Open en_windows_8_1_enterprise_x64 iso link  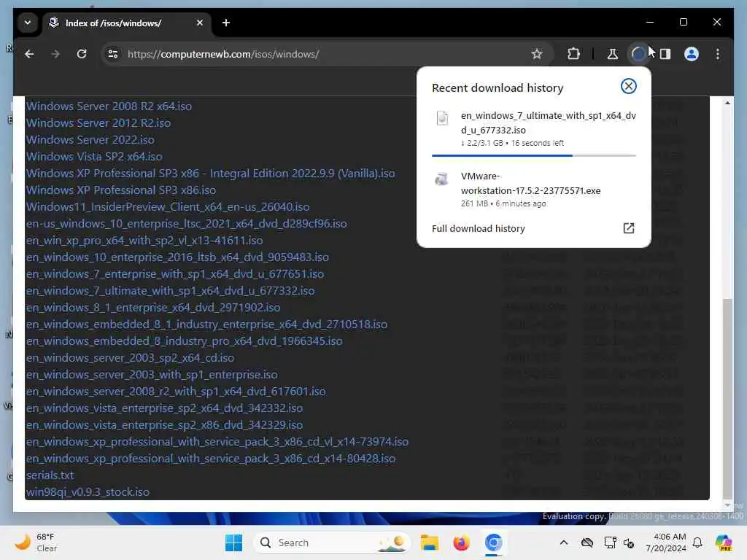pyautogui.click(x=153, y=307)
